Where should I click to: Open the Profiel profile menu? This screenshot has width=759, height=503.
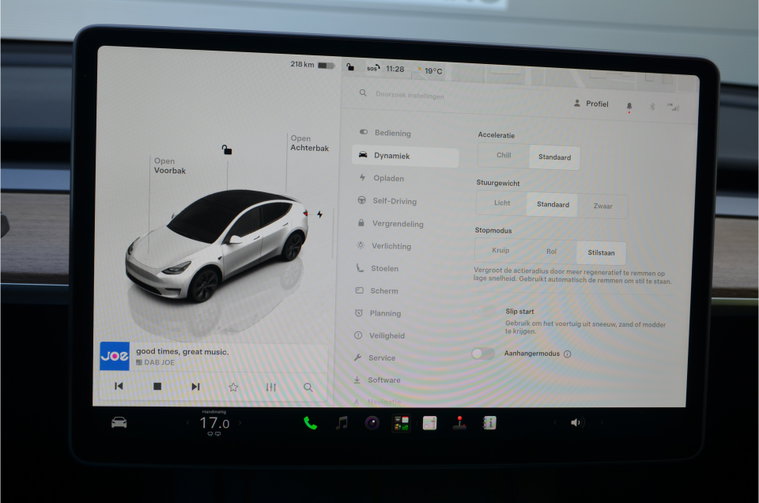(x=591, y=104)
